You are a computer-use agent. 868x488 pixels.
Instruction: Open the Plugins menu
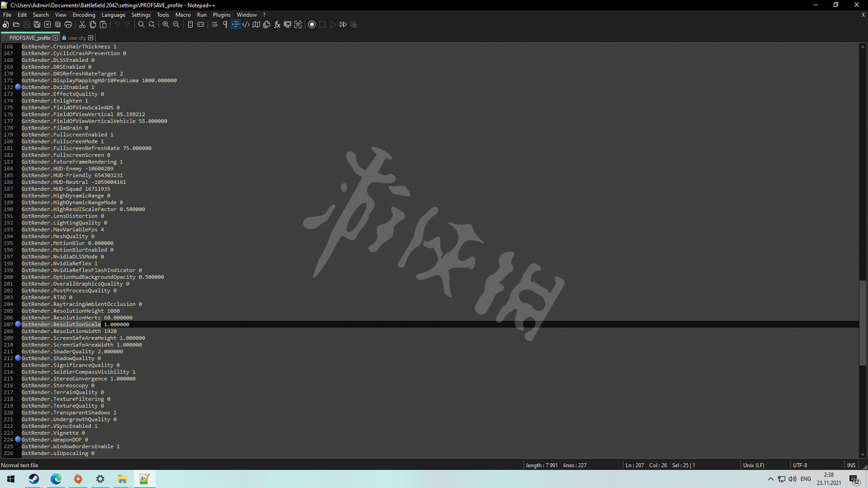[222, 15]
